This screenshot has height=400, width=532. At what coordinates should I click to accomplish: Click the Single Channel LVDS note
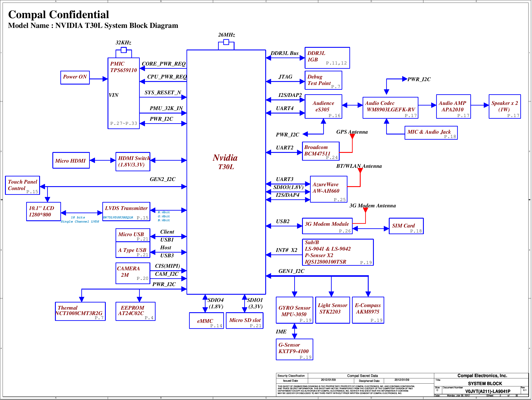(80, 222)
